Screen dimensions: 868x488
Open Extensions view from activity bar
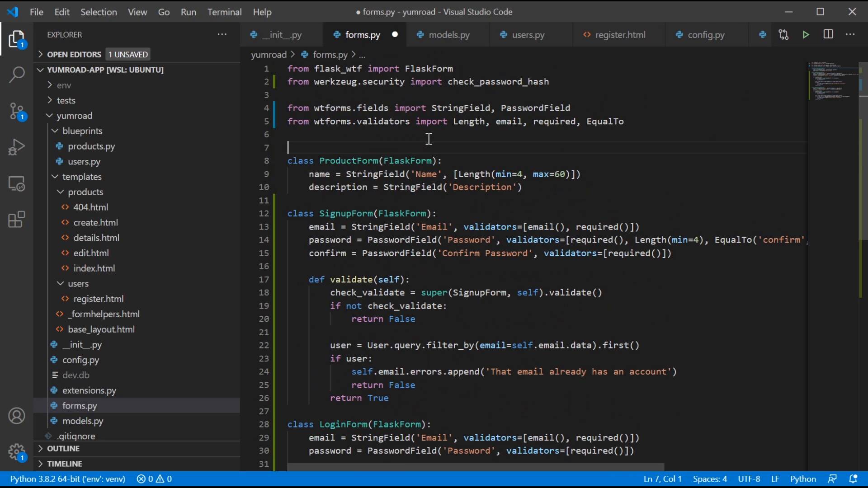coord(17,220)
